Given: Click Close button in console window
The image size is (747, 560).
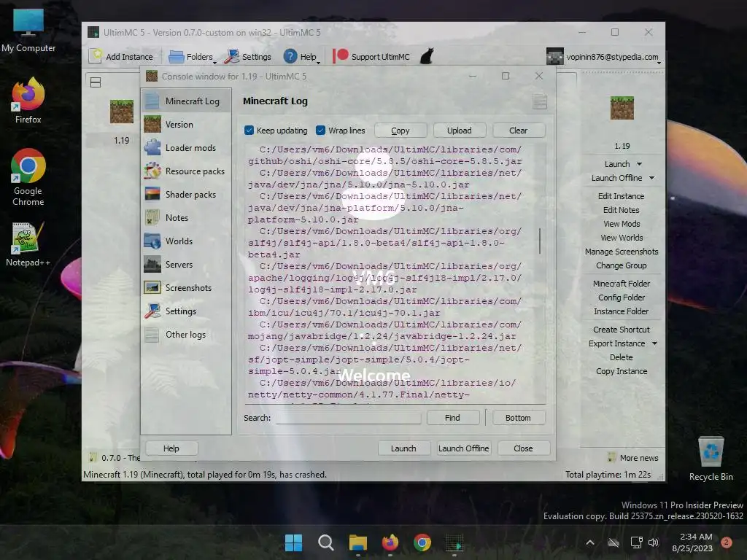Looking at the screenshot, I should click(523, 448).
